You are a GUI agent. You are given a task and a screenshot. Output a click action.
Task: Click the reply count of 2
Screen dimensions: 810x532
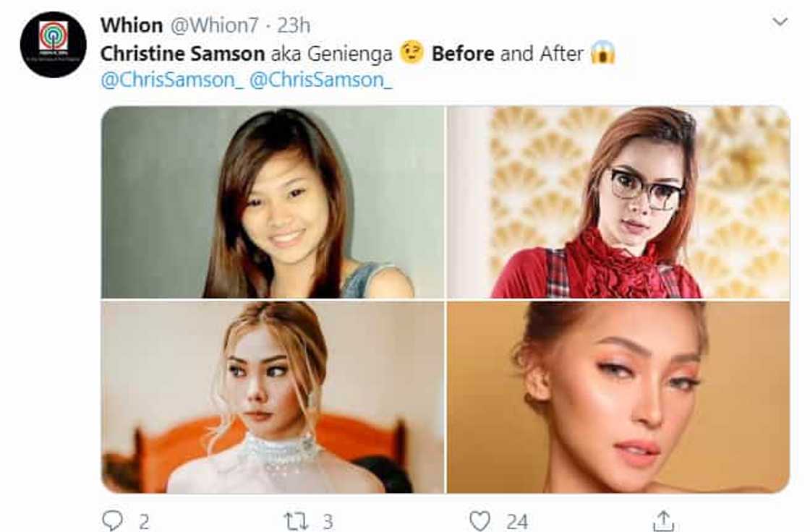tap(145, 520)
